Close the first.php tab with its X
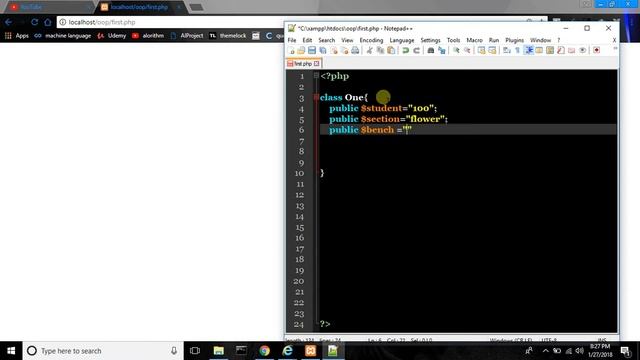This screenshot has height=360, width=640. pos(316,64)
